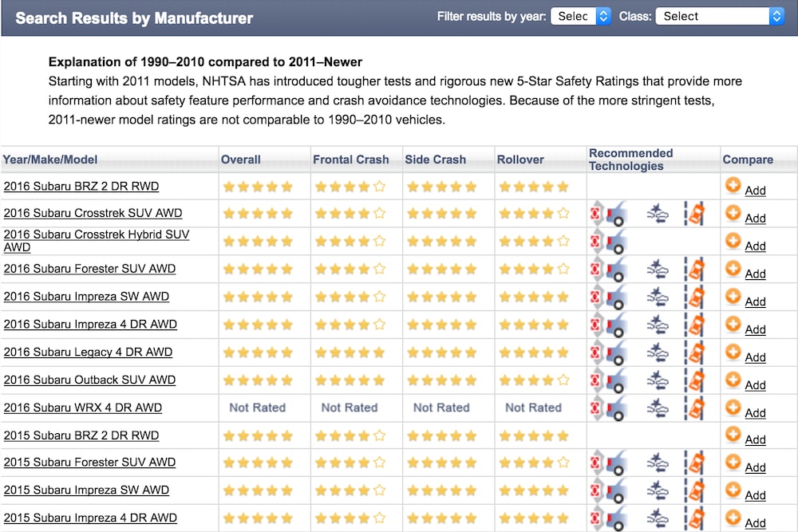Viewport: 798px width, 532px height.
Task: Open the 2016 Subaru BRZ 2 DR RWD link
Action: pyautogui.click(x=81, y=186)
